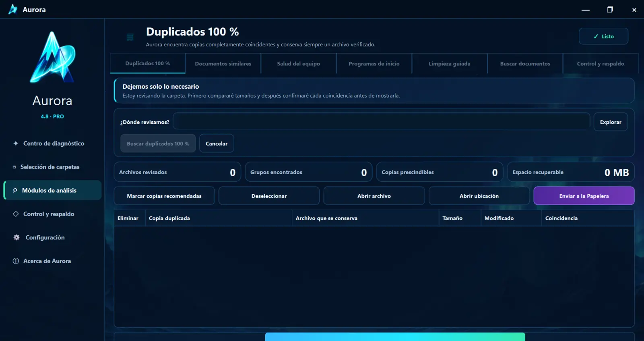Show Acerca de Aurora page
The image size is (644, 341).
tap(52, 261)
